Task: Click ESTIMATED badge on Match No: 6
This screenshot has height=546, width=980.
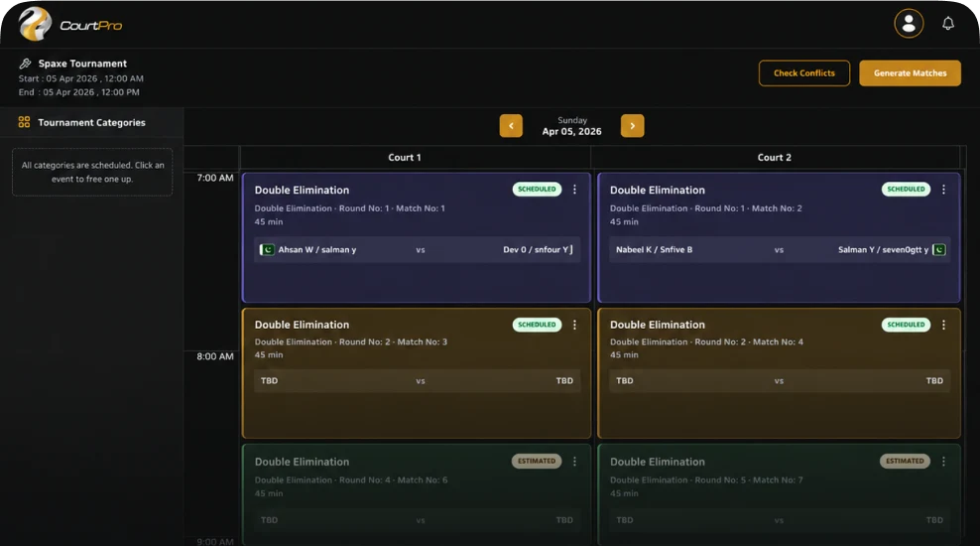Action: click(x=537, y=461)
